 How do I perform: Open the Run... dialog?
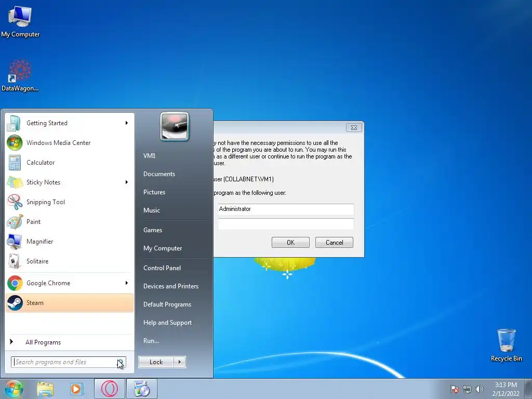[151, 341]
